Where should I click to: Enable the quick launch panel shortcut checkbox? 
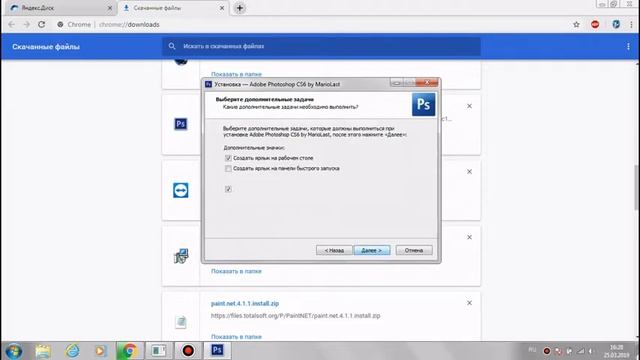coord(228,169)
